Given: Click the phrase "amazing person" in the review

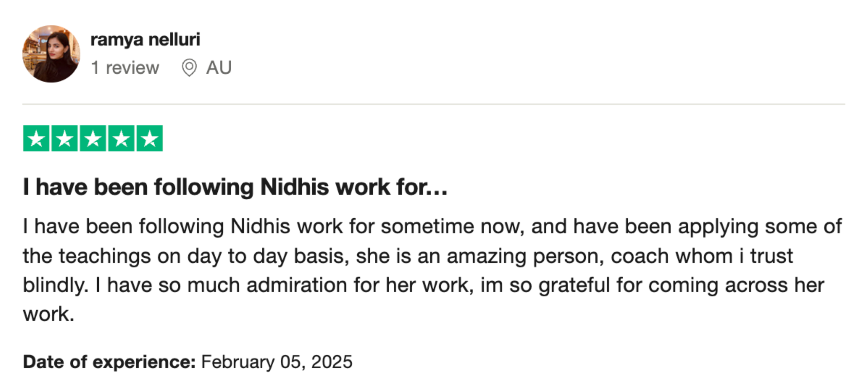Looking at the screenshot, I should tap(525, 256).
